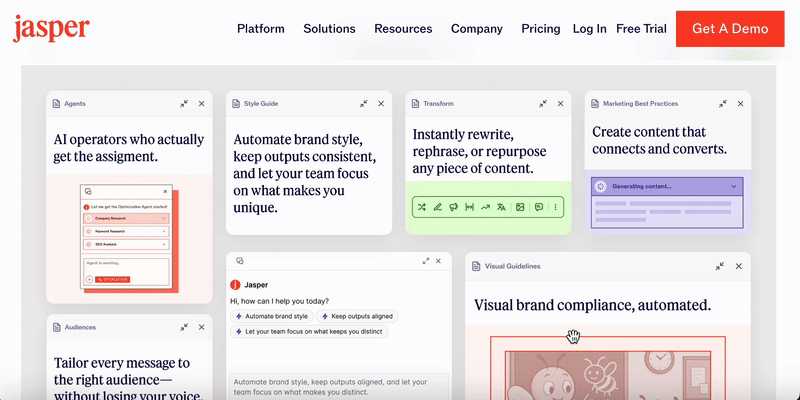
Task: Expand the SEO Analysis row
Action: (126, 245)
